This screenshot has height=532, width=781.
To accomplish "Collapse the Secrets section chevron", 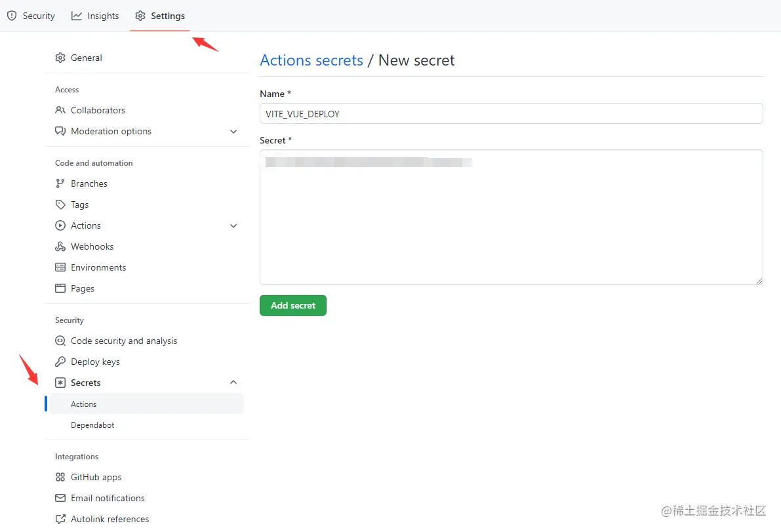I will [x=233, y=382].
